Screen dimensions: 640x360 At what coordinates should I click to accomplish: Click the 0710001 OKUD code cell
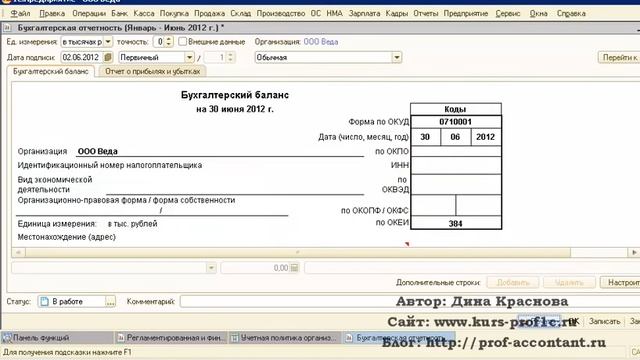click(x=456, y=122)
